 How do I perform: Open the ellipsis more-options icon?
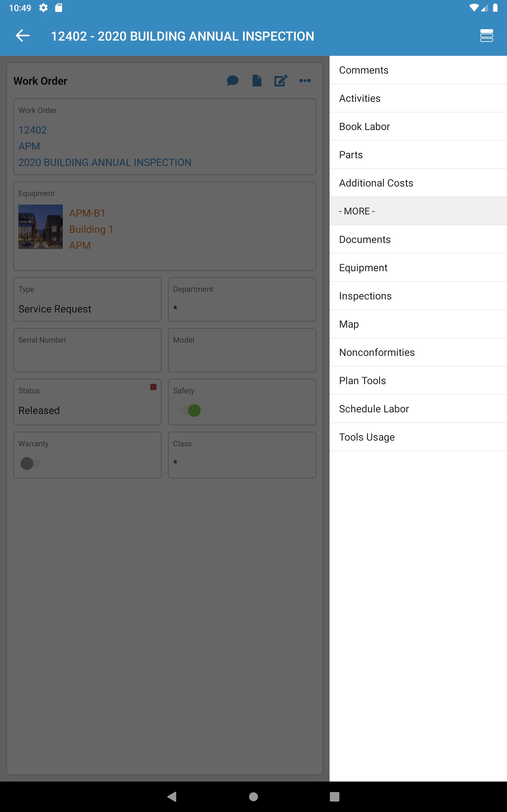click(x=305, y=81)
